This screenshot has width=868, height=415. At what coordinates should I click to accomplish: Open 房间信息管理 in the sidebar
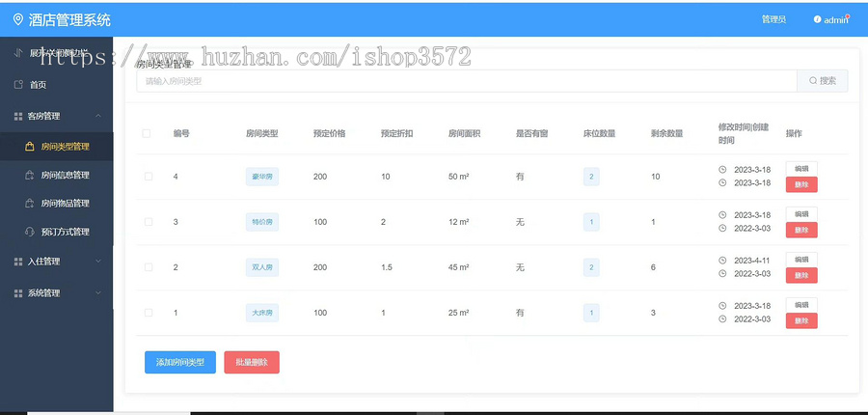[x=57, y=175]
